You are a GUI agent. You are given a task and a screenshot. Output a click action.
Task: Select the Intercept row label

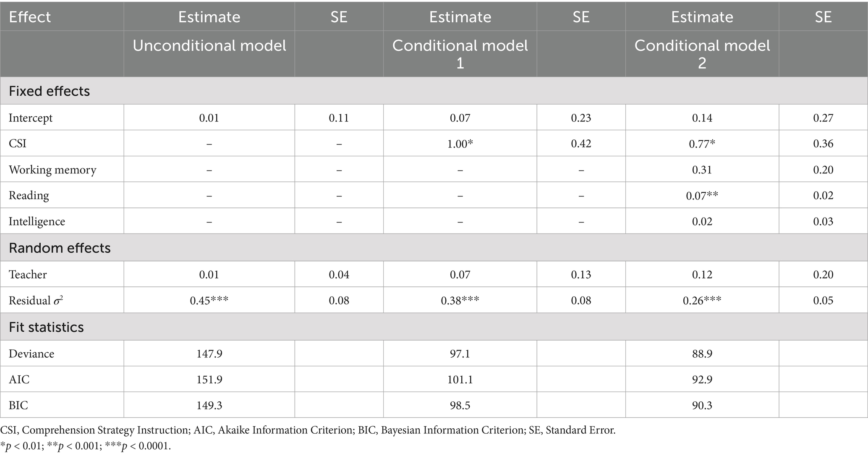point(31,118)
